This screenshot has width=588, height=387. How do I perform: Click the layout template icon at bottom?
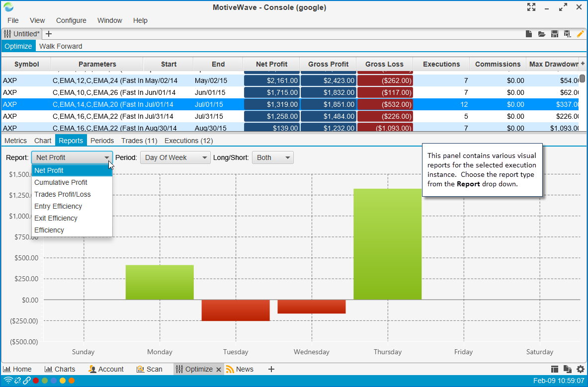click(555, 369)
